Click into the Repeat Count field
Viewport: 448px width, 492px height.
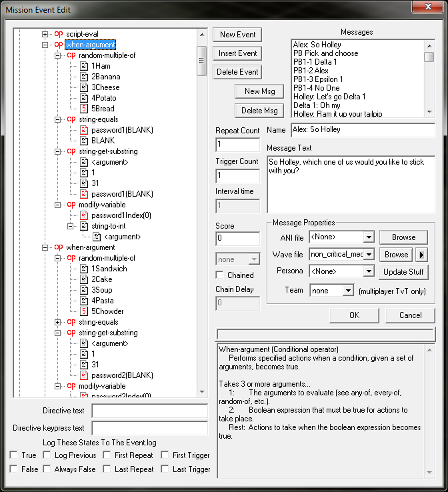point(237,145)
